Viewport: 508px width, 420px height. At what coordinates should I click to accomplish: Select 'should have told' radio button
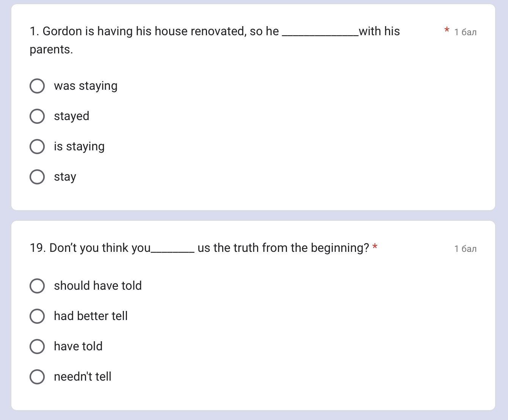click(x=37, y=286)
